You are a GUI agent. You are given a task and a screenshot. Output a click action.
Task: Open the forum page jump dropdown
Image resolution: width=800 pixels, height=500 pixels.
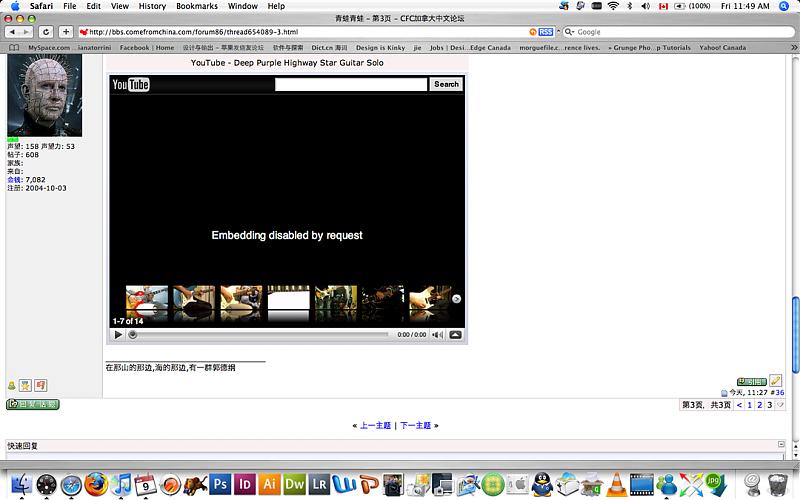point(780,405)
